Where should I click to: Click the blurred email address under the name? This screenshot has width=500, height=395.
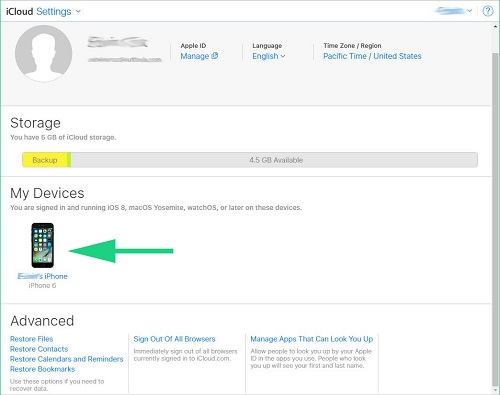[125, 60]
